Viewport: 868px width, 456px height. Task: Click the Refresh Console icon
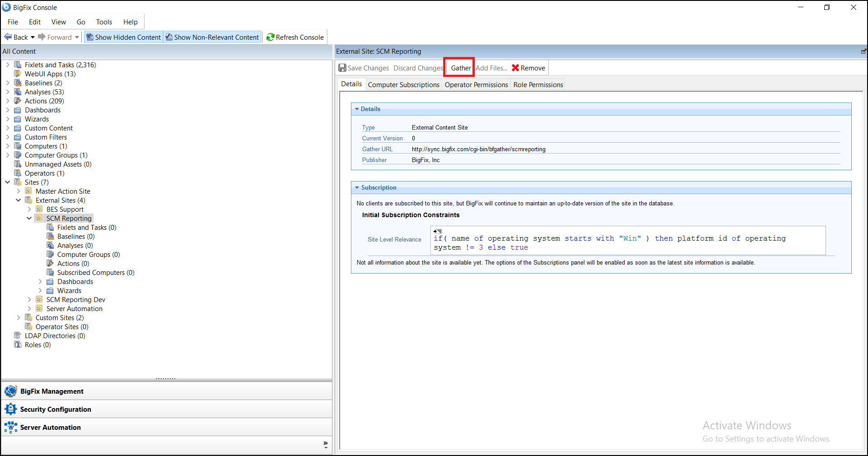pyautogui.click(x=271, y=37)
